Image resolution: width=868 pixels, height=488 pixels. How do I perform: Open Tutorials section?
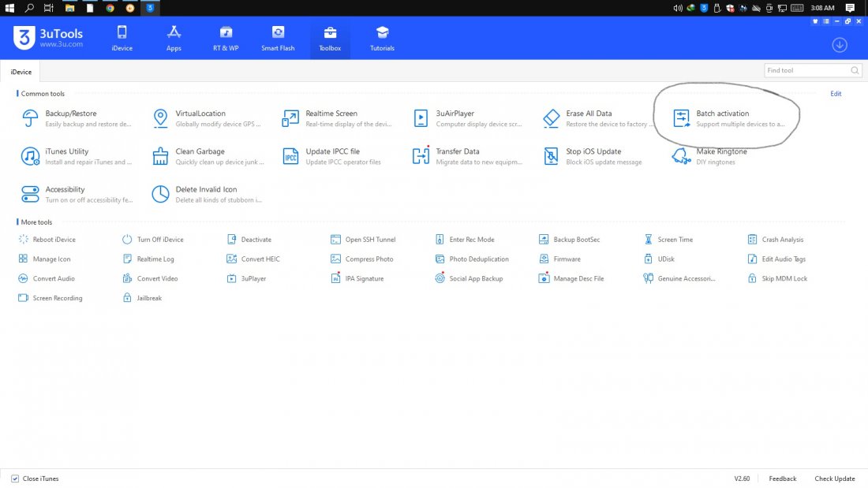[x=382, y=38]
